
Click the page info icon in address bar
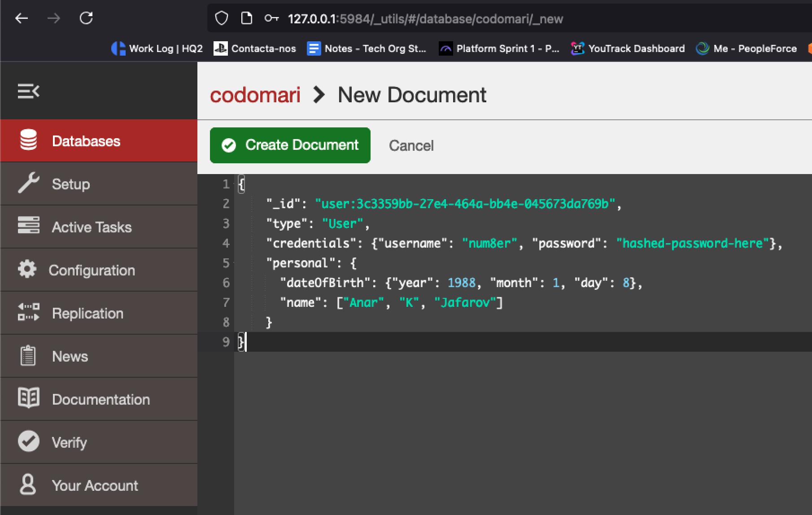(x=246, y=18)
